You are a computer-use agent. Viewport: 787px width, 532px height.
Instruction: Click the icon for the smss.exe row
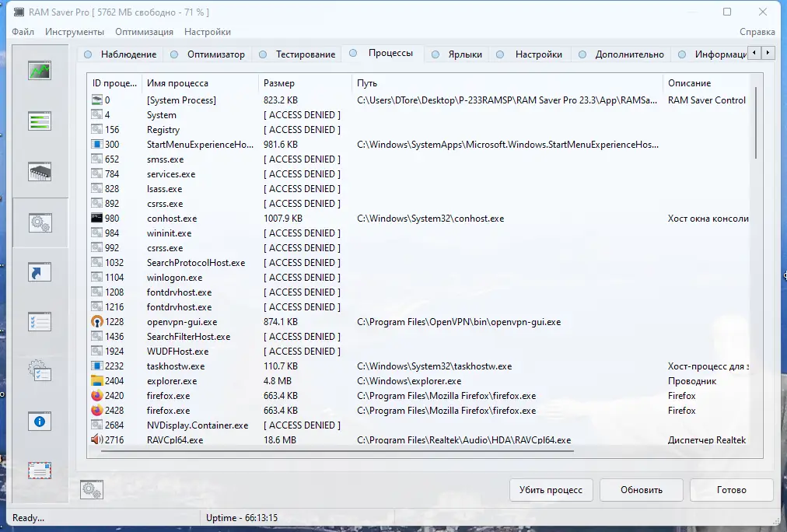[x=97, y=159]
